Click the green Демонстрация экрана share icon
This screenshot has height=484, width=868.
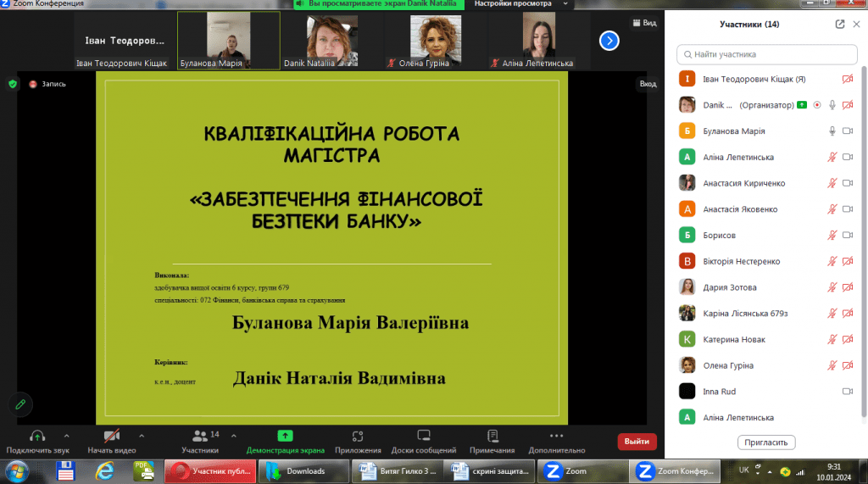click(x=286, y=436)
